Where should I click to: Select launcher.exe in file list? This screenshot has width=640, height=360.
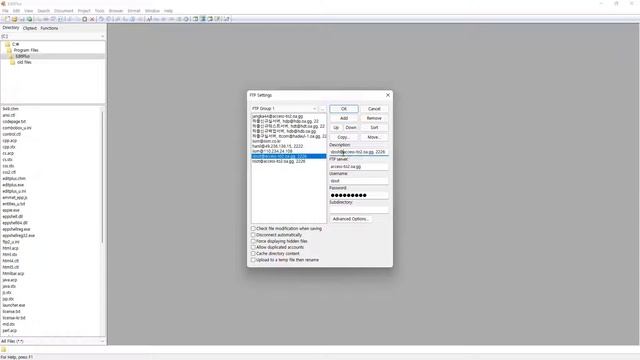point(14,305)
